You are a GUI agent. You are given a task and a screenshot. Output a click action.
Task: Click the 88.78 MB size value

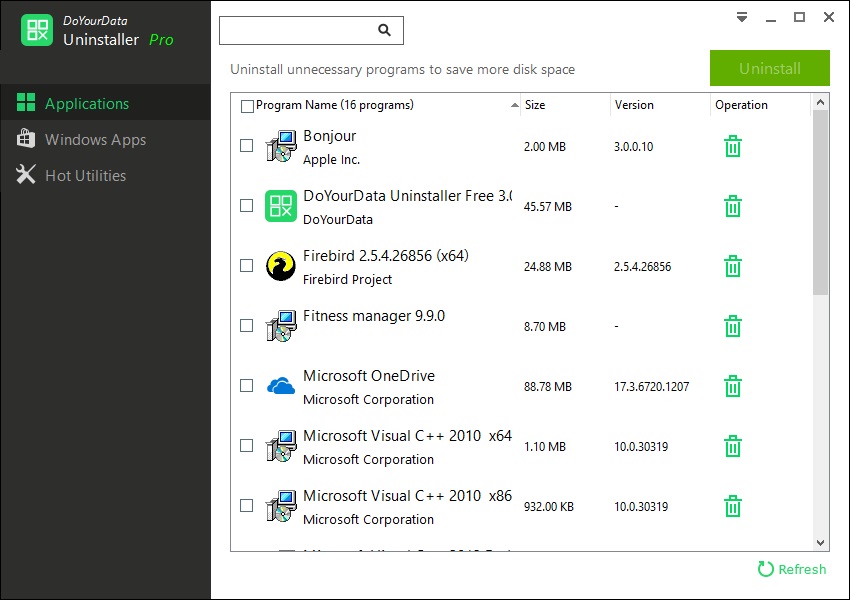coord(548,386)
